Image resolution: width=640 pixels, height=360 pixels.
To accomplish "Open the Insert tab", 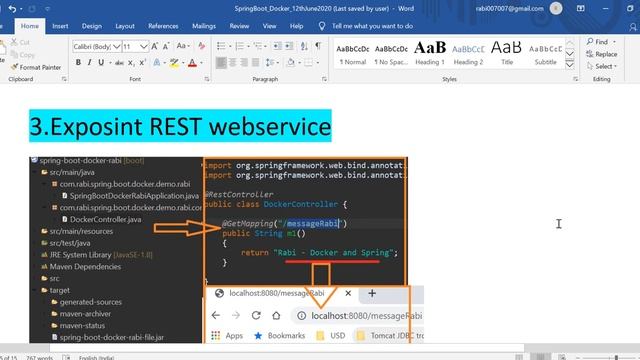I will (60, 26).
